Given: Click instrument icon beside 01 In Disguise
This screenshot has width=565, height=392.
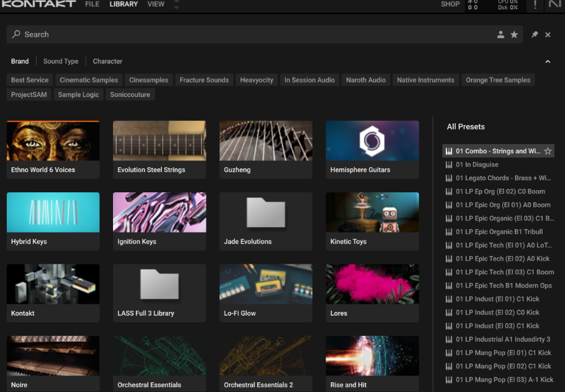Looking at the screenshot, I should pyautogui.click(x=448, y=165).
